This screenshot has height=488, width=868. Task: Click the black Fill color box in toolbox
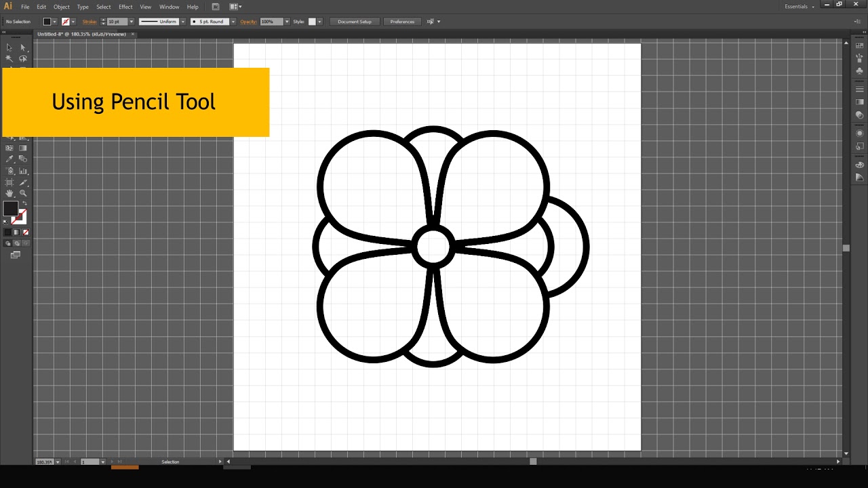[x=10, y=208]
